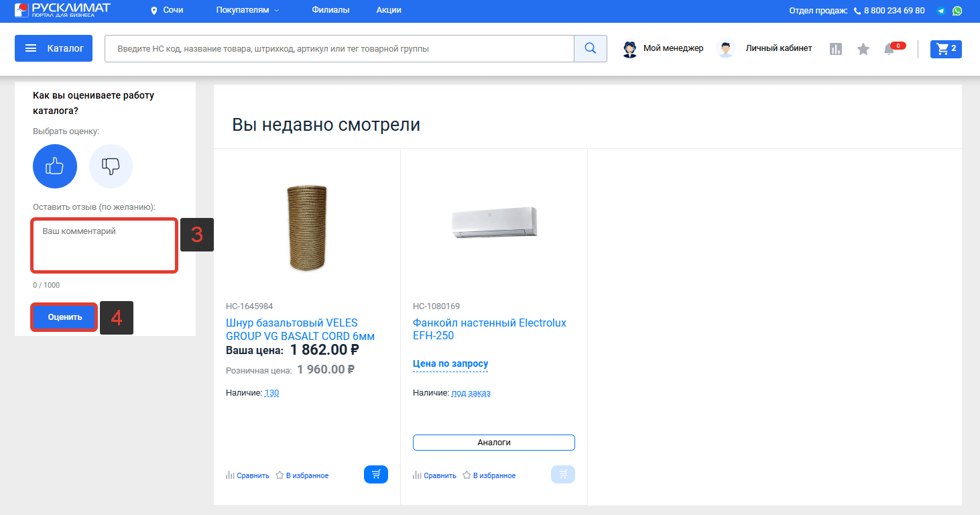Viewport: 980px width, 515px height.
Task: Open the Electrolux fan coil product image
Action: click(x=494, y=221)
